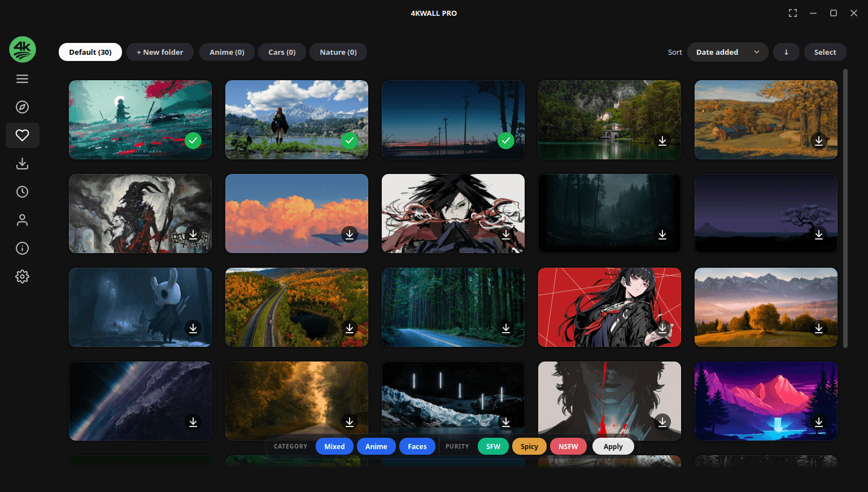Reverse sort order with down arrow button
The height and width of the screenshot is (492, 868).
click(786, 52)
